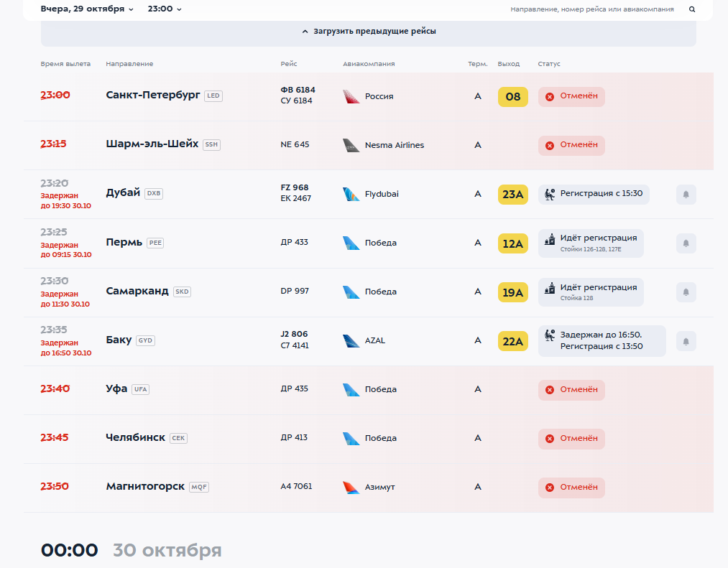Open the date dropdown 'Вчера, 29 октября'
The width and height of the screenshot is (728, 568).
[87, 9]
